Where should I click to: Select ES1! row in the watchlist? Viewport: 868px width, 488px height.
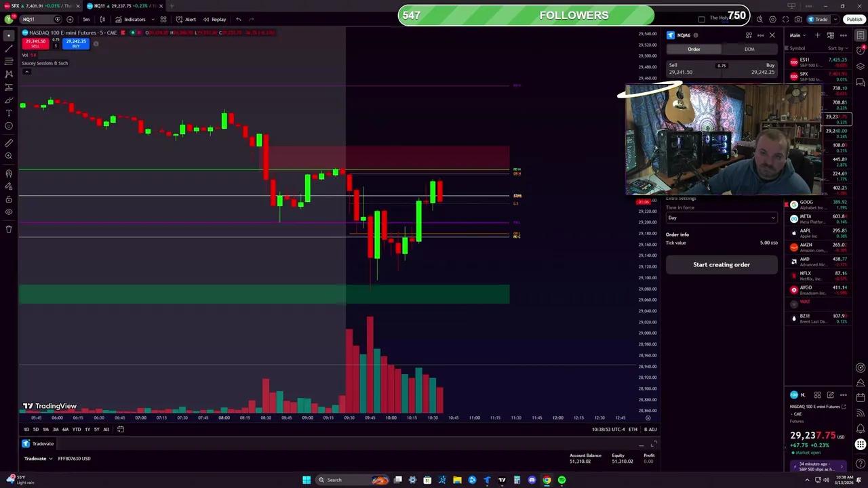tap(817, 62)
